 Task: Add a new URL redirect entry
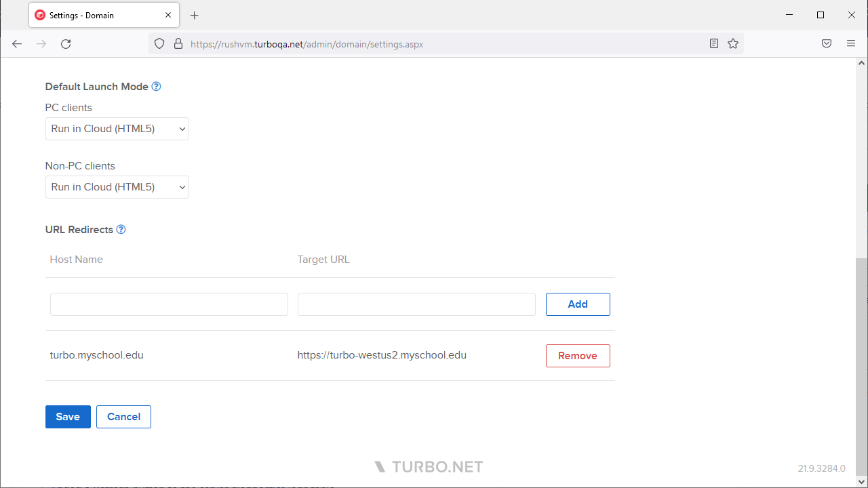(x=578, y=304)
